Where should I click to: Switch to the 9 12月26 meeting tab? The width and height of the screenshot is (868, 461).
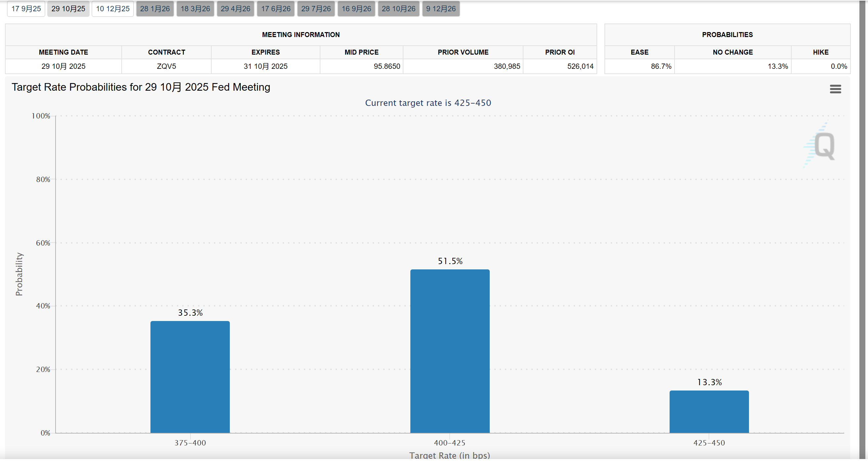(441, 9)
